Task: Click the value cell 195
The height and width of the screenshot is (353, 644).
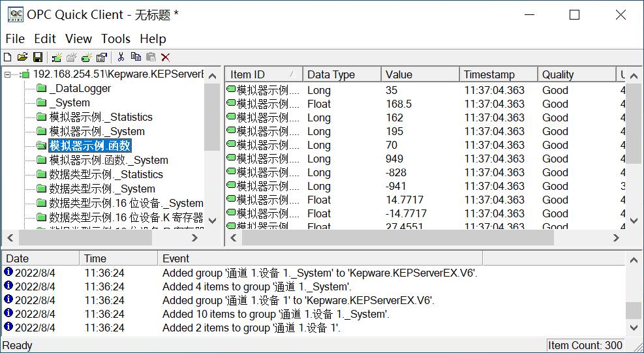Action: tap(394, 131)
